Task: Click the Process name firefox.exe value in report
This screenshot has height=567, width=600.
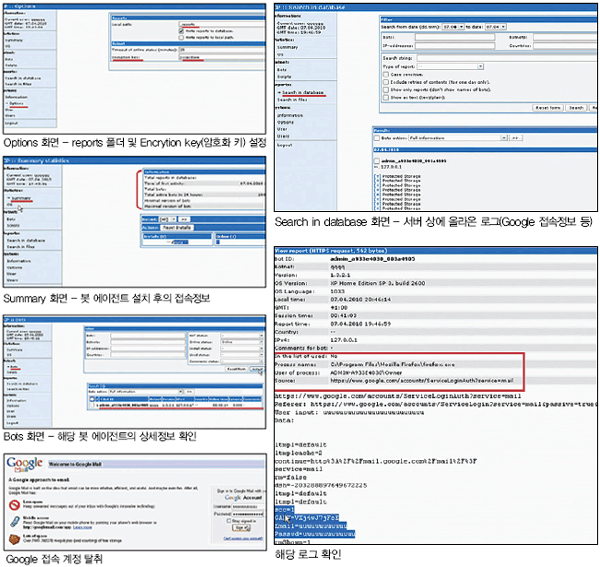Action: click(392, 365)
